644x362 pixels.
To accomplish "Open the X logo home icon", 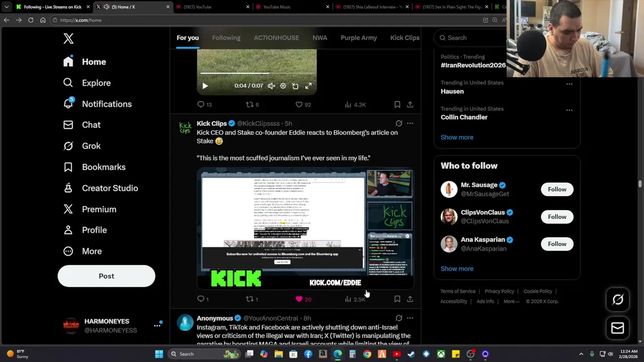I will 68,39.
